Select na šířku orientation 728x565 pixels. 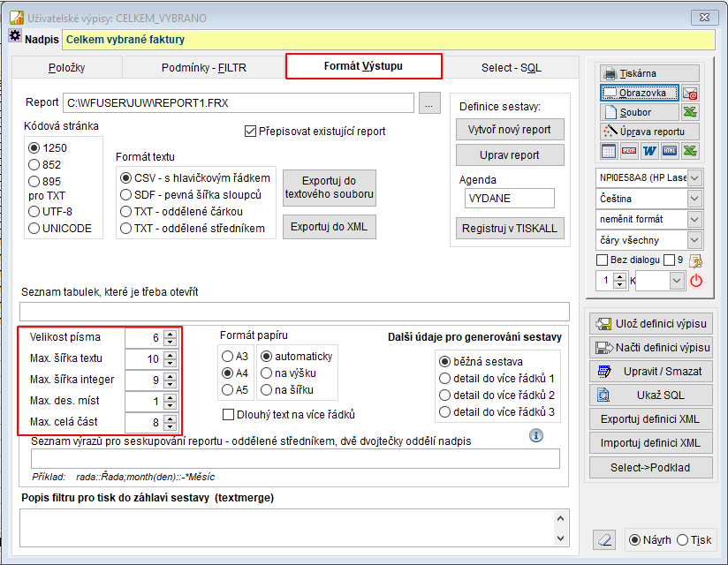[267, 389]
